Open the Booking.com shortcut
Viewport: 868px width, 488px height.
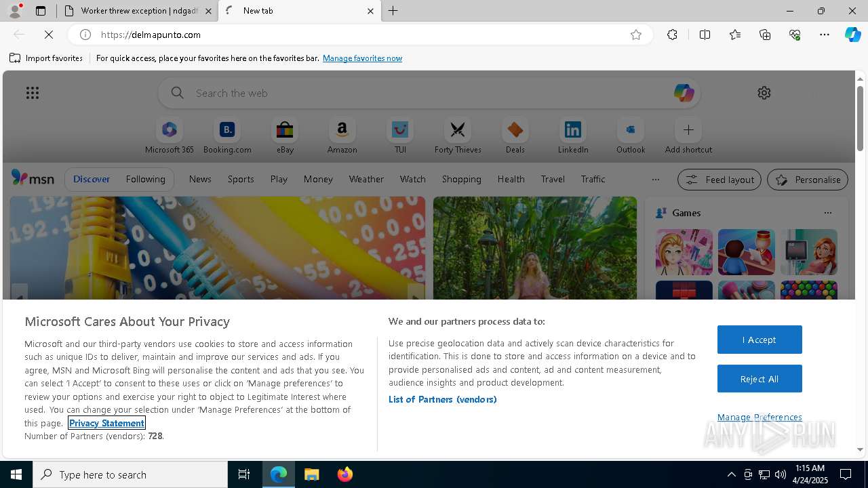click(x=227, y=136)
